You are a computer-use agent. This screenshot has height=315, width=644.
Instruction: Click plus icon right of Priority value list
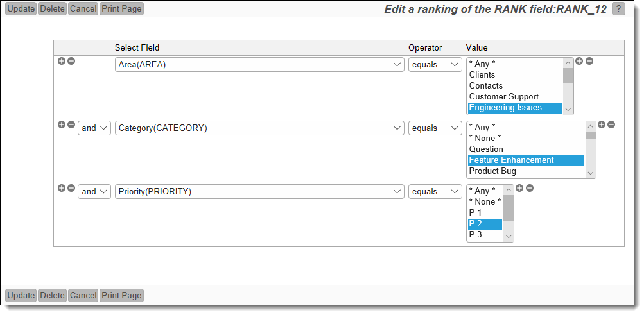[x=519, y=188]
